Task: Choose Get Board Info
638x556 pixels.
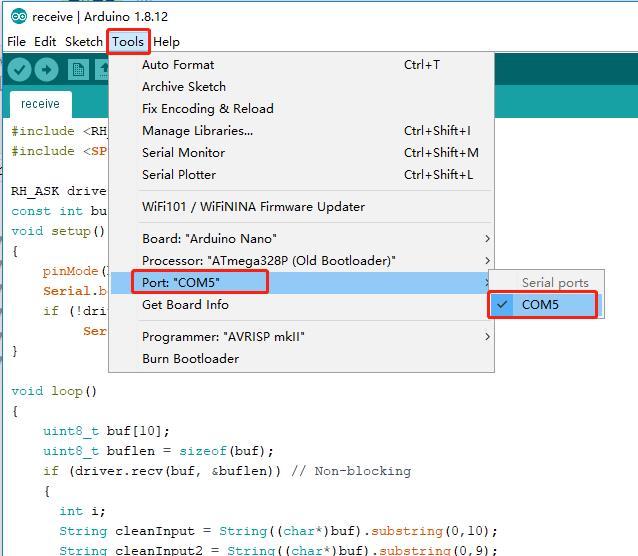Action: [x=301, y=304]
